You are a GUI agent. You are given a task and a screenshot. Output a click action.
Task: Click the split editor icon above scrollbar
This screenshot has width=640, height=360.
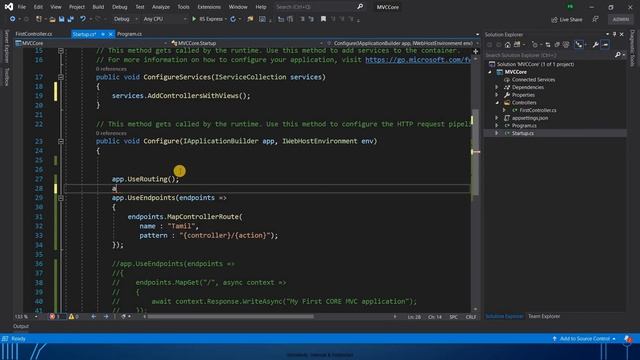tap(476, 51)
